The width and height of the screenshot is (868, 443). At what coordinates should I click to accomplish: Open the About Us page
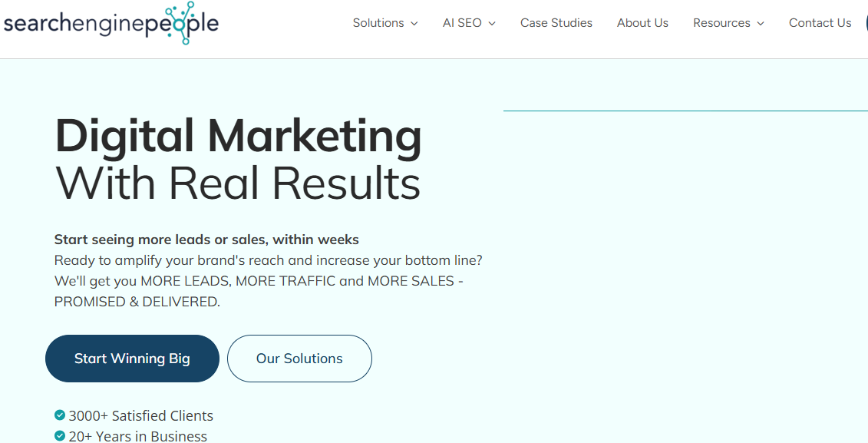pos(642,23)
